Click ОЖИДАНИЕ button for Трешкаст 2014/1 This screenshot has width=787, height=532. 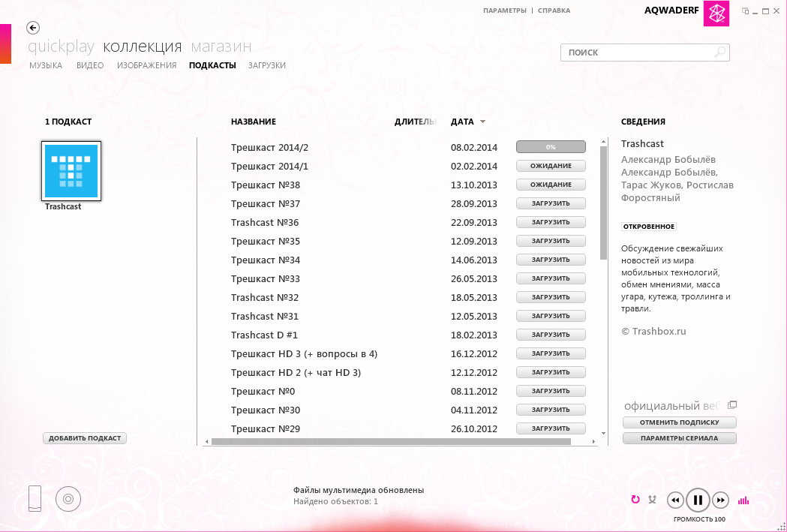pos(551,166)
